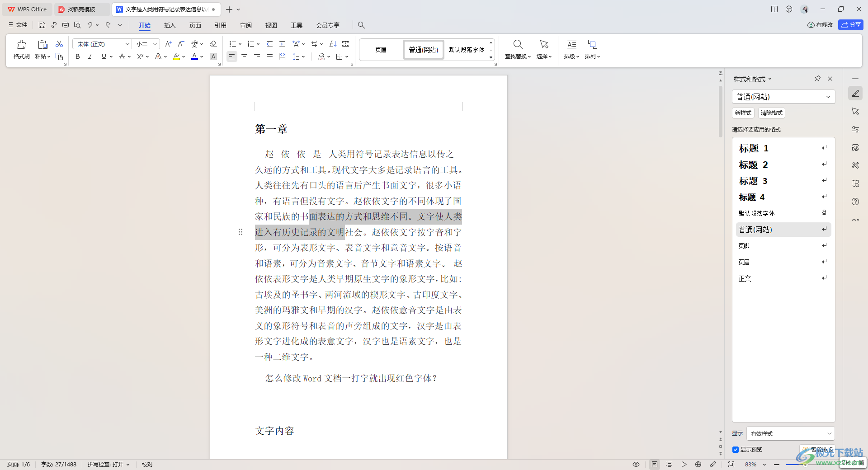Click the Format Painter icon
Screen dimensions: 868x470
coord(21,45)
